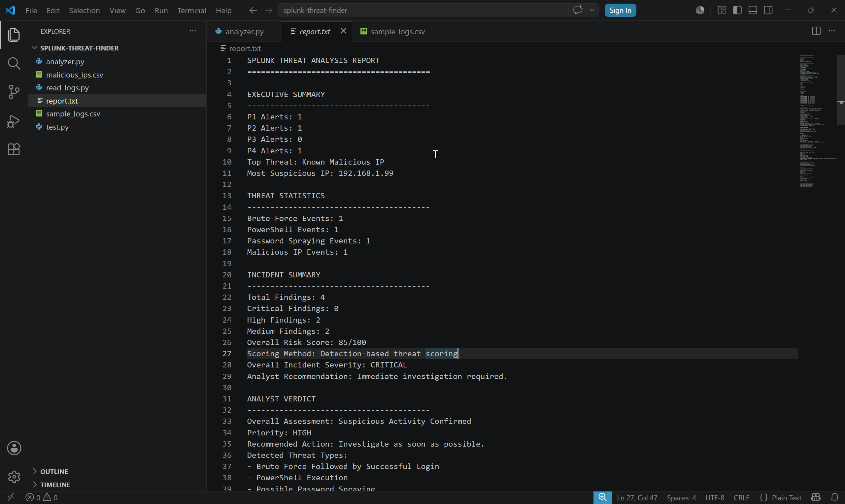
Task: Click line number 20 in gutter
Action: tap(227, 275)
